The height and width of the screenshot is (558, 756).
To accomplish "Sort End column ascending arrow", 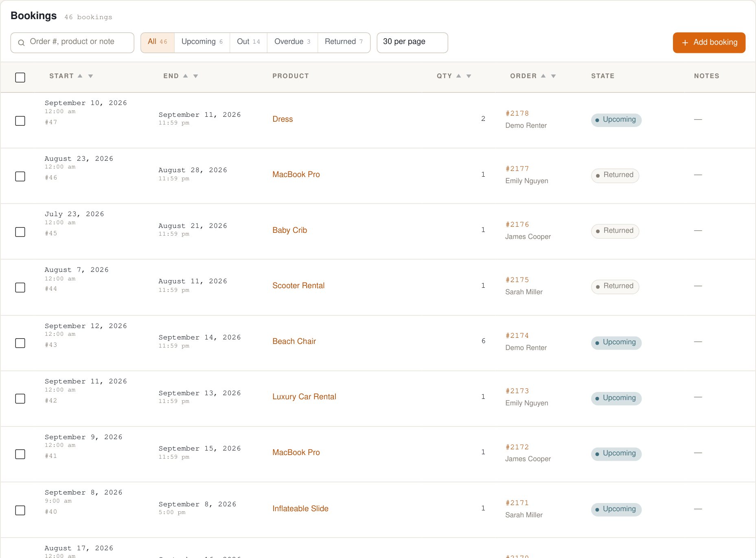I will pyautogui.click(x=186, y=76).
